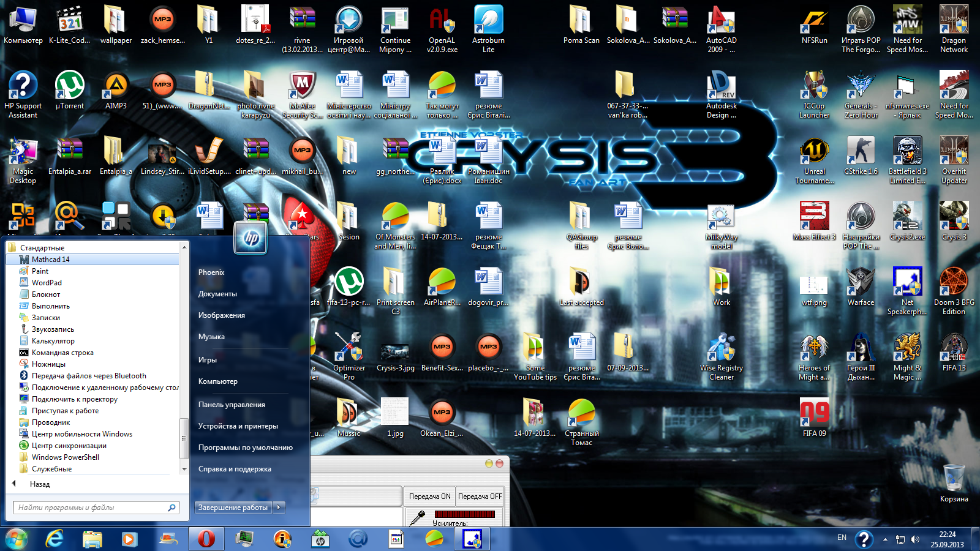This screenshot has width=980, height=551.
Task: Click the EN language indicator
Action: [x=842, y=538]
